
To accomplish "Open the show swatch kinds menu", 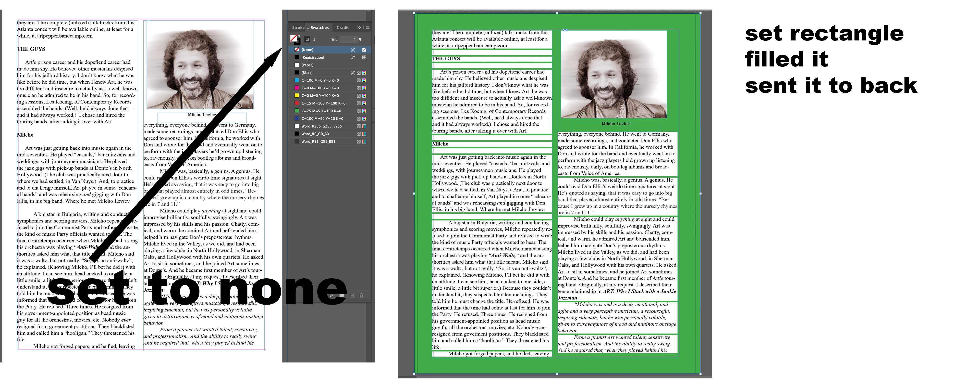I will pos(332,296).
